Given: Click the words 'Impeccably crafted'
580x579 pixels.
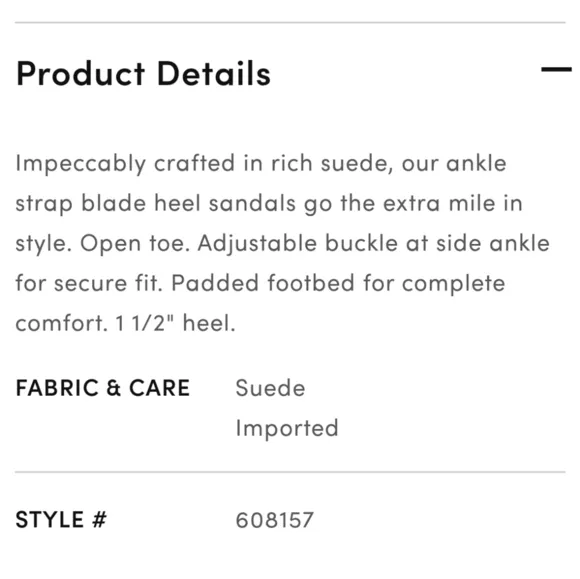Looking at the screenshot, I should click(125, 164).
